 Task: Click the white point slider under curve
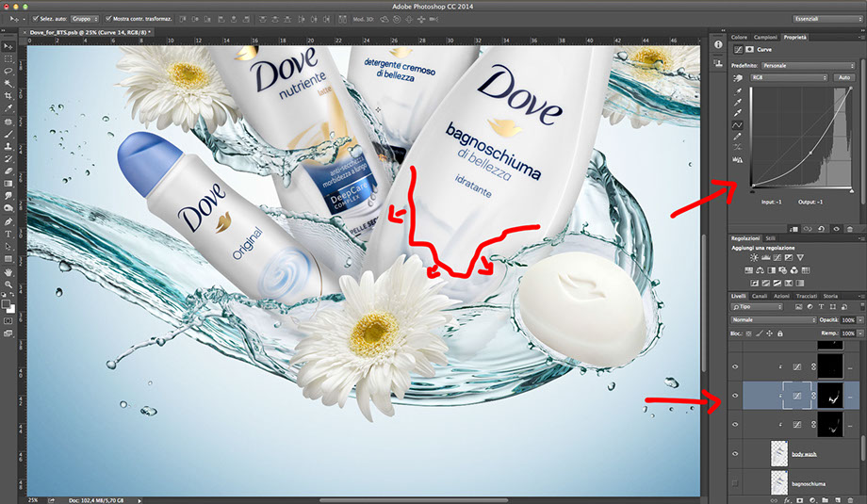[x=852, y=192]
